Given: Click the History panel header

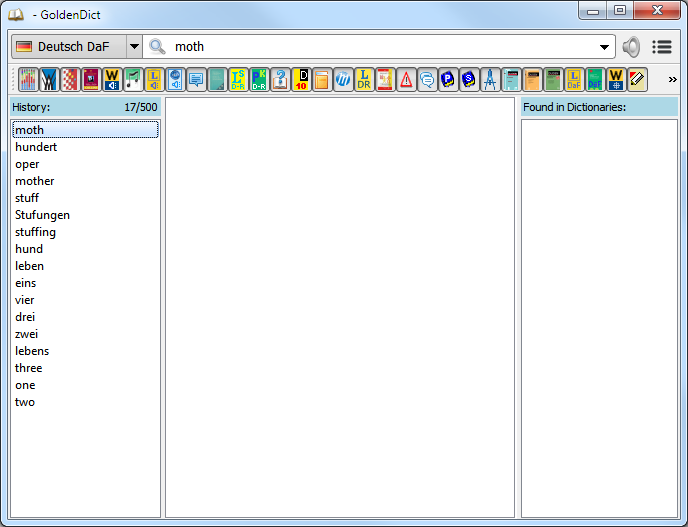Looking at the screenshot, I should pos(85,107).
